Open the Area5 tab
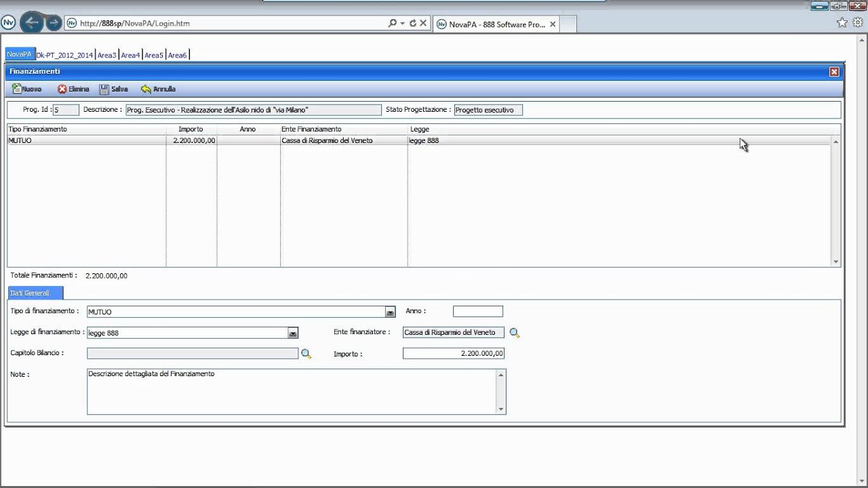This screenshot has height=488, width=868. (x=154, y=55)
